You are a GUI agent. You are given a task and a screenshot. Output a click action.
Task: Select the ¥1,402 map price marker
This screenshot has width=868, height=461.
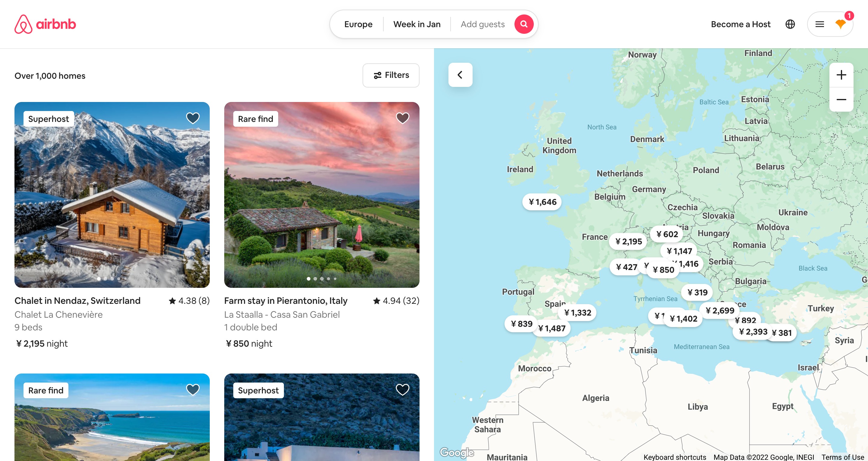click(683, 319)
